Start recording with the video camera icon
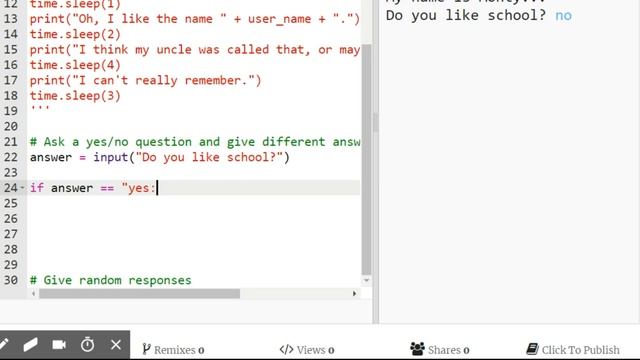 coord(59,345)
